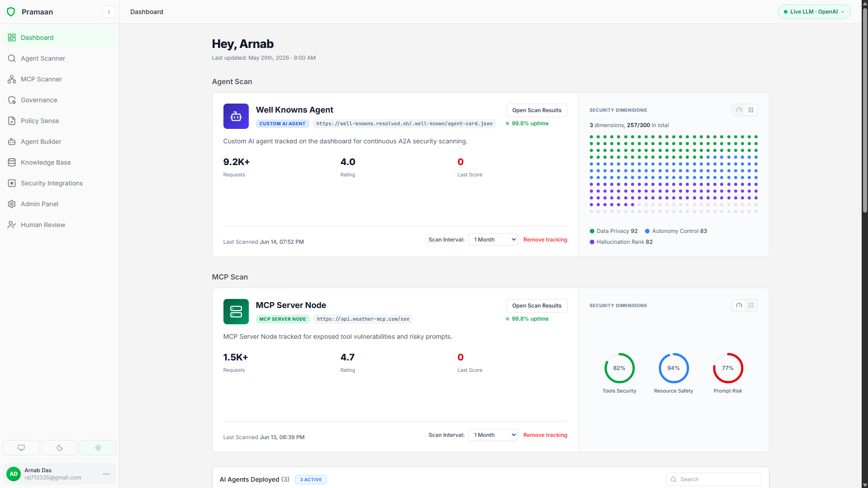Open Scan Results for MCP Server Node
This screenshot has height=488, width=868.
pos(537,306)
